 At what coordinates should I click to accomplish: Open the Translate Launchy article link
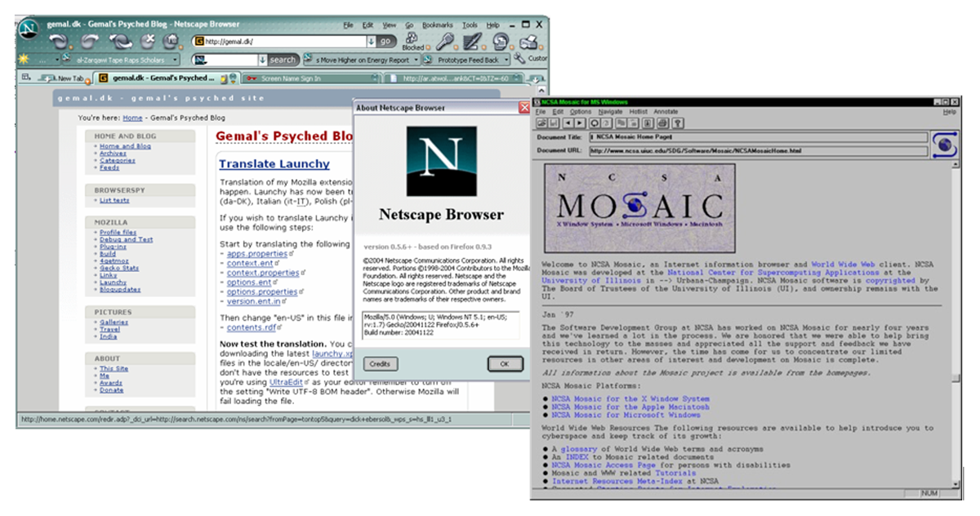pos(274,164)
